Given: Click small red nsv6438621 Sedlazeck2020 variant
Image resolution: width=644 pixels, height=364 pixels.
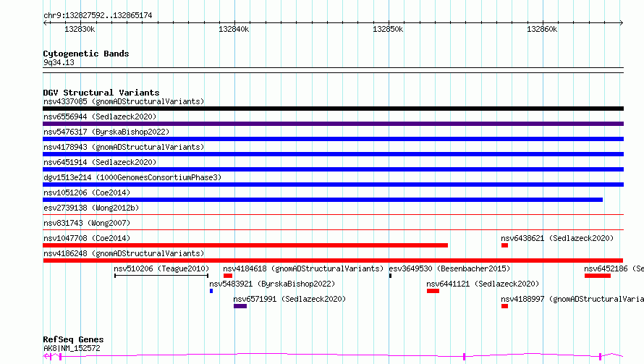Looking at the screenshot, I should [x=505, y=245].
